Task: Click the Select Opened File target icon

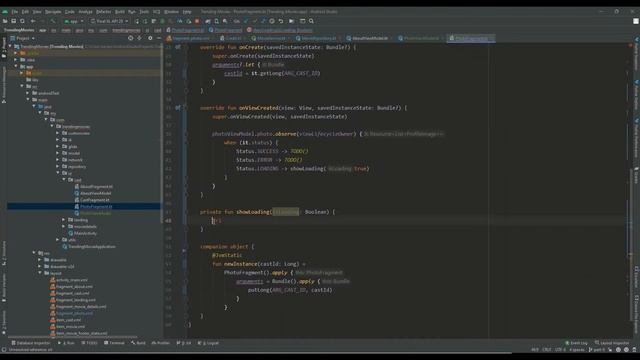Action: pos(131,38)
